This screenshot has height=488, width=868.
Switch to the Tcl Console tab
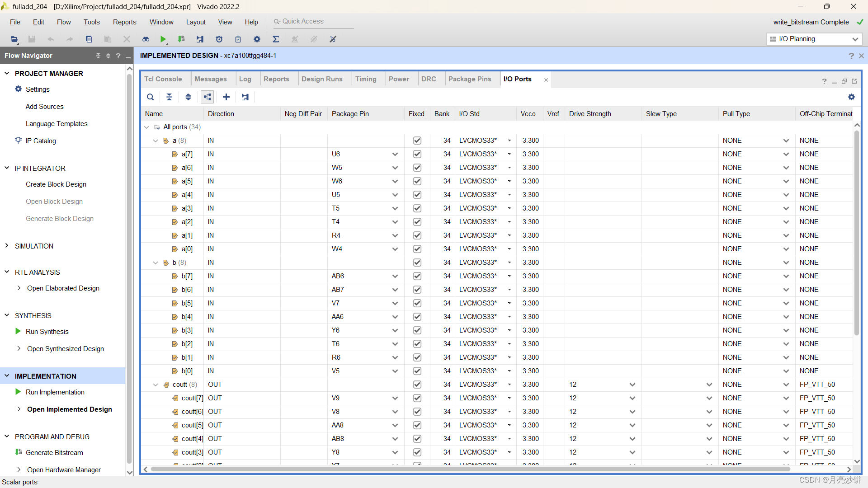pyautogui.click(x=163, y=79)
